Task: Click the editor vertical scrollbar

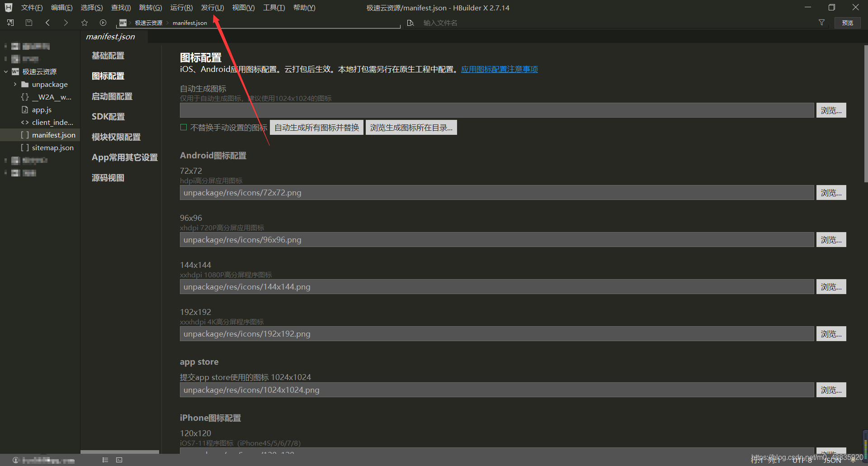Action: tap(865, 113)
